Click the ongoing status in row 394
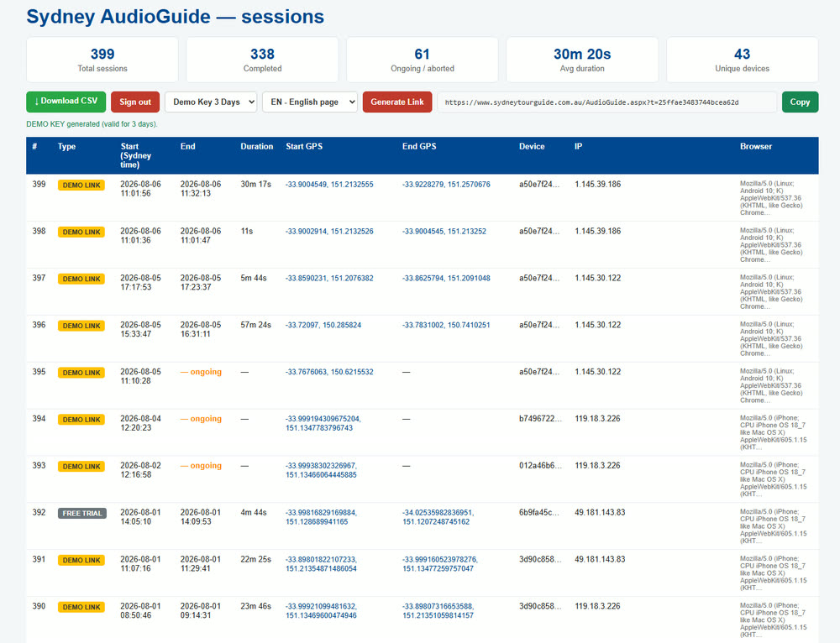The image size is (840, 643). click(x=201, y=419)
